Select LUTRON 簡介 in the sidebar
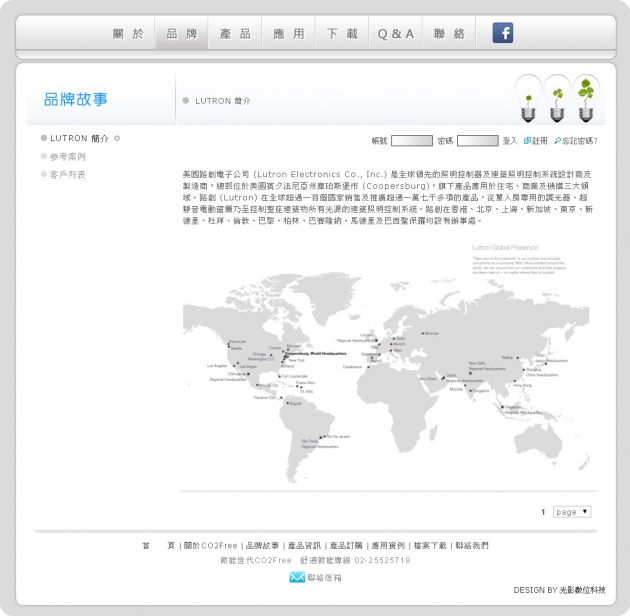Screen dimensions: 630x616 pyautogui.click(x=79, y=139)
